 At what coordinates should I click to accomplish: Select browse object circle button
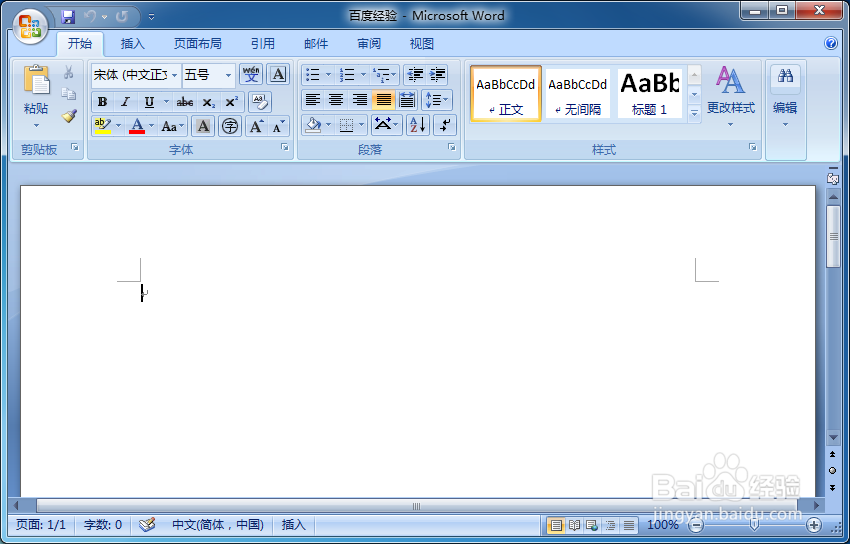tap(833, 470)
